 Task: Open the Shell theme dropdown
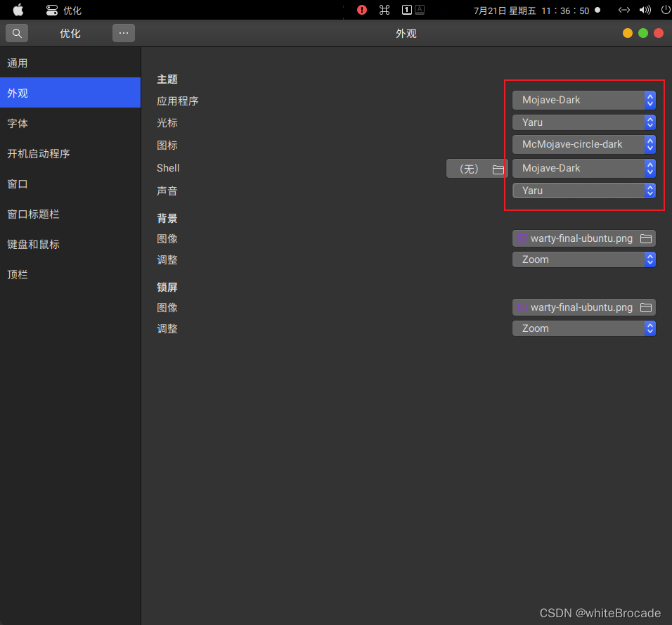point(583,168)
